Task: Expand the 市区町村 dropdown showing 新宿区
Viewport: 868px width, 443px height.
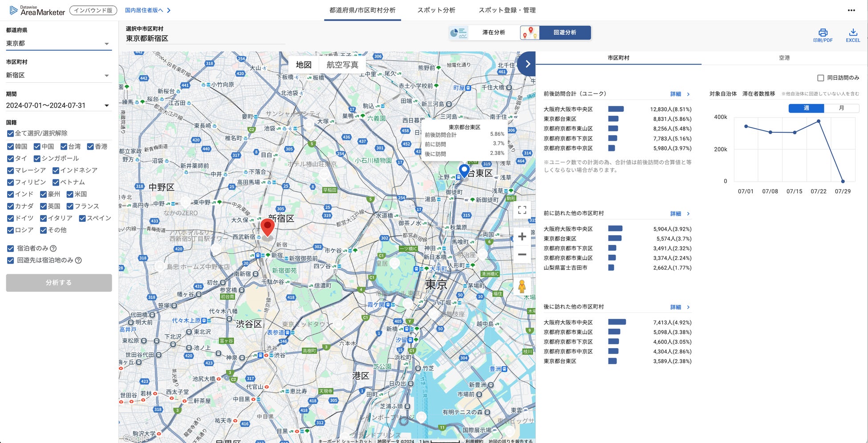Action: [58, 76]
